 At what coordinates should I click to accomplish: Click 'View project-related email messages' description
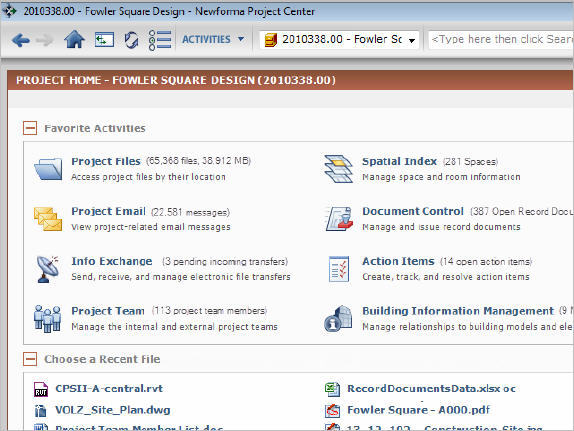(151, 227)
